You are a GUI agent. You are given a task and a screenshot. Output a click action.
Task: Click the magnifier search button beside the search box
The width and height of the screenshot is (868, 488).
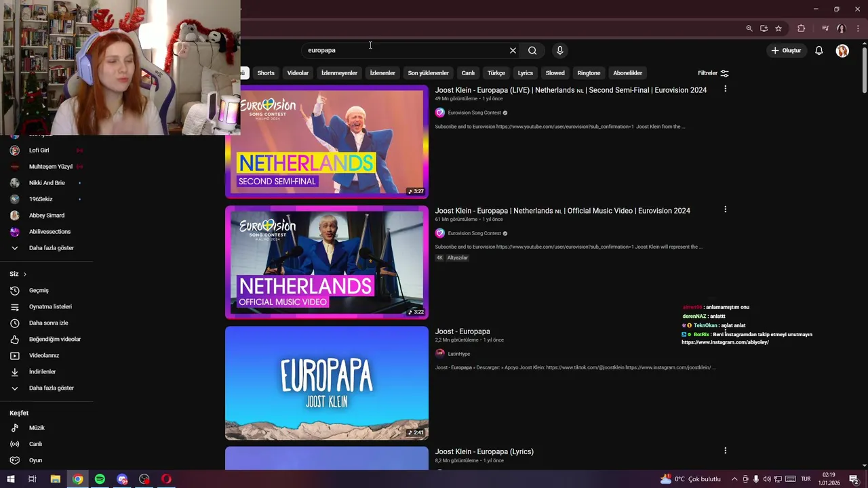532,50
